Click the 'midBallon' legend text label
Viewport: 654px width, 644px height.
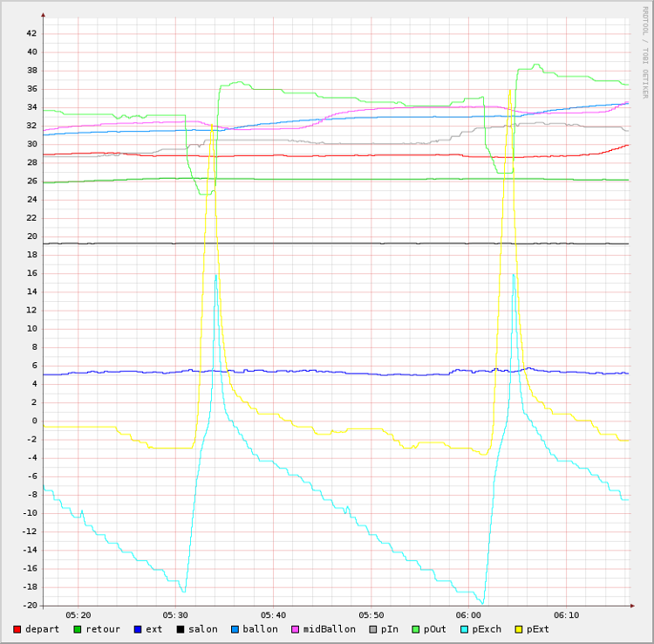pyautogui.click(x=329, y=629)
